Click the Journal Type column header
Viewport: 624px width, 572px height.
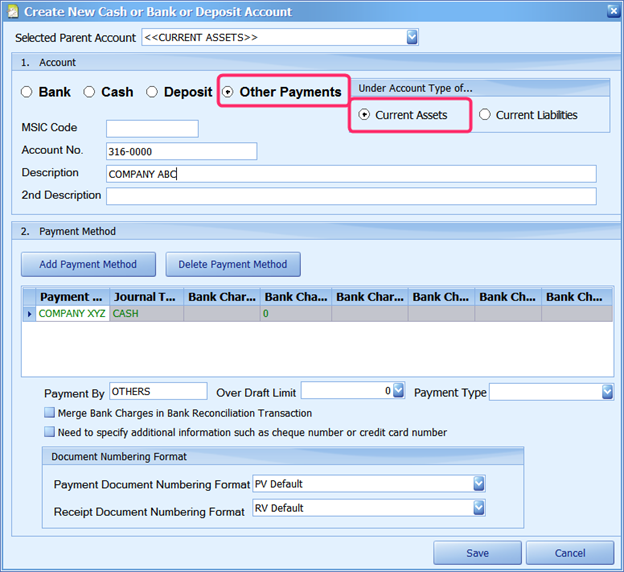click(146, 297)
